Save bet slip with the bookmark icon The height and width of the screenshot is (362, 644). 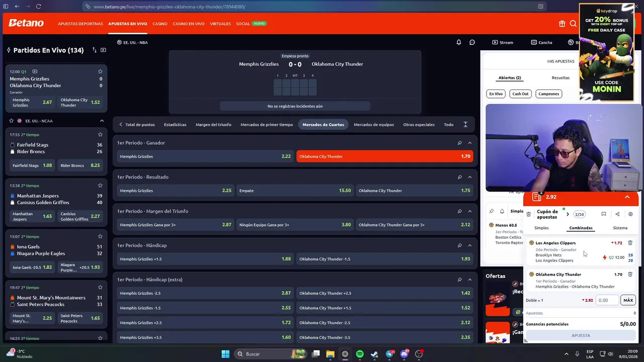click(604, 214)
